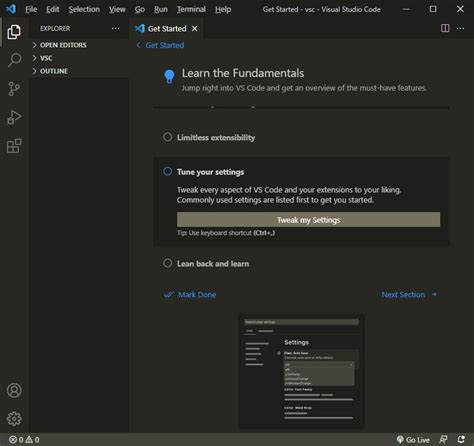Click the Learn the Fundamentals title

point(243,73)
